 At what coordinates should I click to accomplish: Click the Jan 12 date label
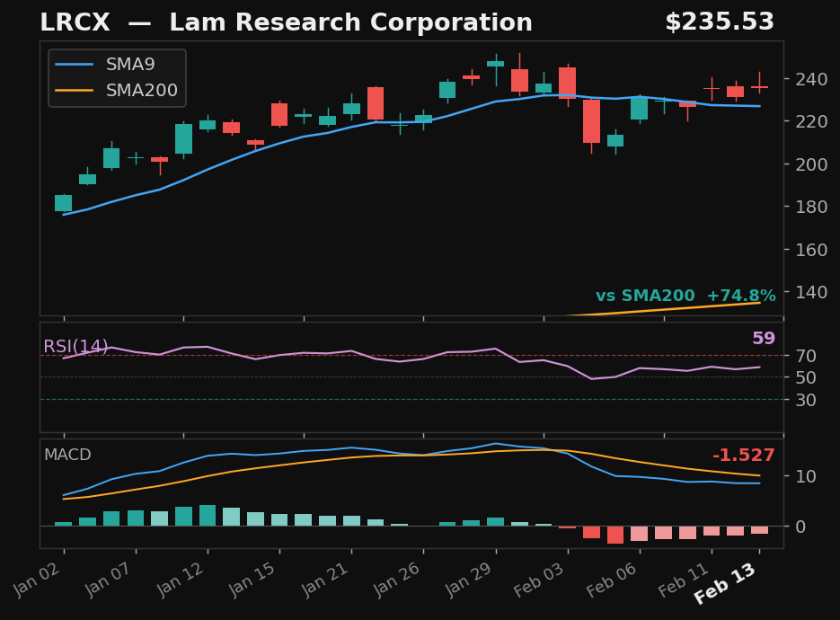pyautogui.click(x=181, y=580)
